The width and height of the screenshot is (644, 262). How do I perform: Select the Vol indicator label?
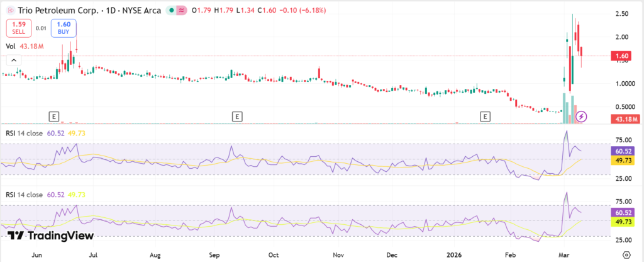pyautogui.click(x=11, y=47)
